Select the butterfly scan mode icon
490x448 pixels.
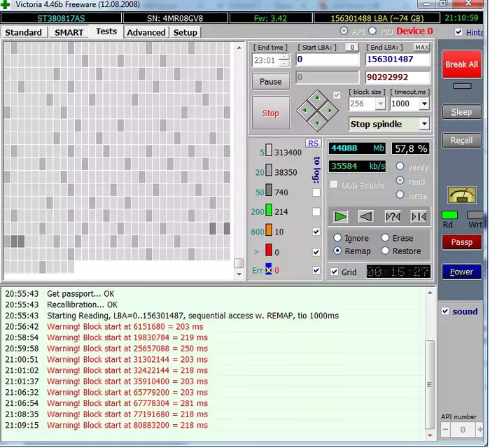click(418, 216)
